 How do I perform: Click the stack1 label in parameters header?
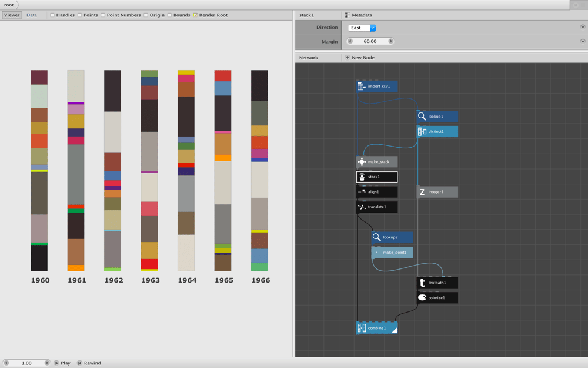pyautogui.click(x=306, y=15)
